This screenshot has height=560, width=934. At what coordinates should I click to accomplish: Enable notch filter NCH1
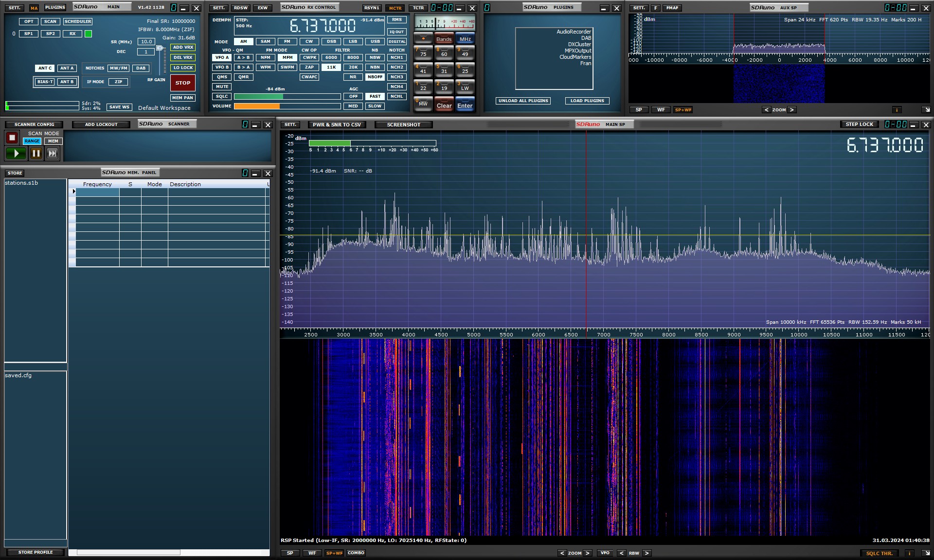pyautogui.click(x=397, y=57)
